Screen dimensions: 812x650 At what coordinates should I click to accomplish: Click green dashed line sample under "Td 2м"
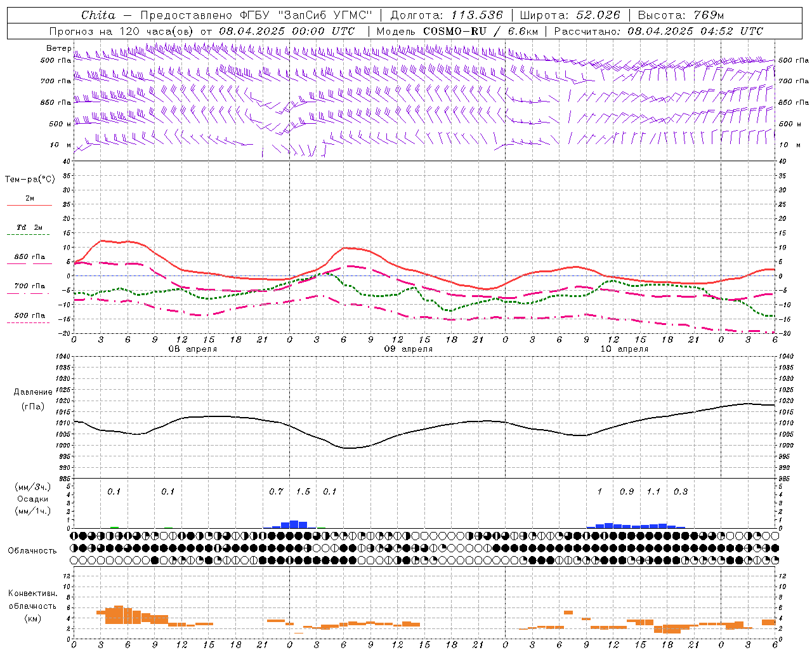tap(29, 235)
